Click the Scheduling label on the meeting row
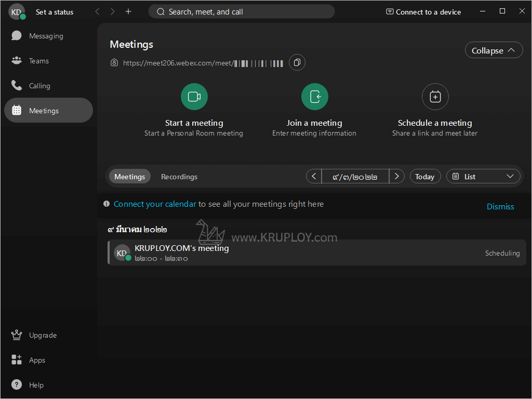Image resolution: width=532 pixels, height=399 pixels. pyautogui.click(x=502, y=253)
